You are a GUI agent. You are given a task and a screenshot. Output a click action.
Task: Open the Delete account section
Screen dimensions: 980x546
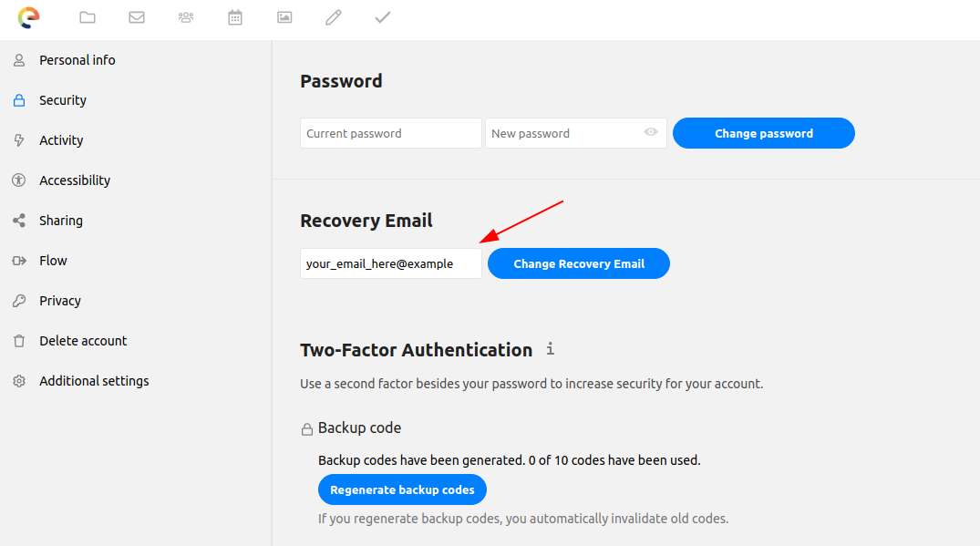(82, 340)
